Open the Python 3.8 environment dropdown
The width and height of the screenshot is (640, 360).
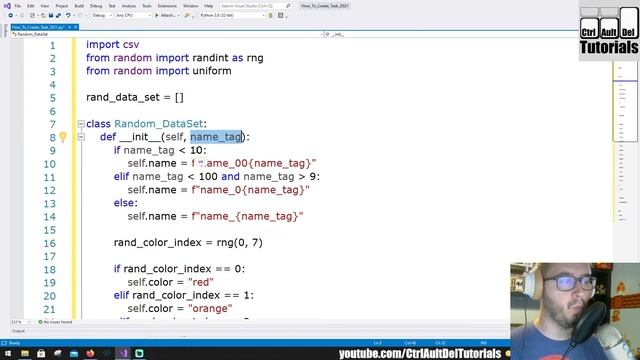232,16
